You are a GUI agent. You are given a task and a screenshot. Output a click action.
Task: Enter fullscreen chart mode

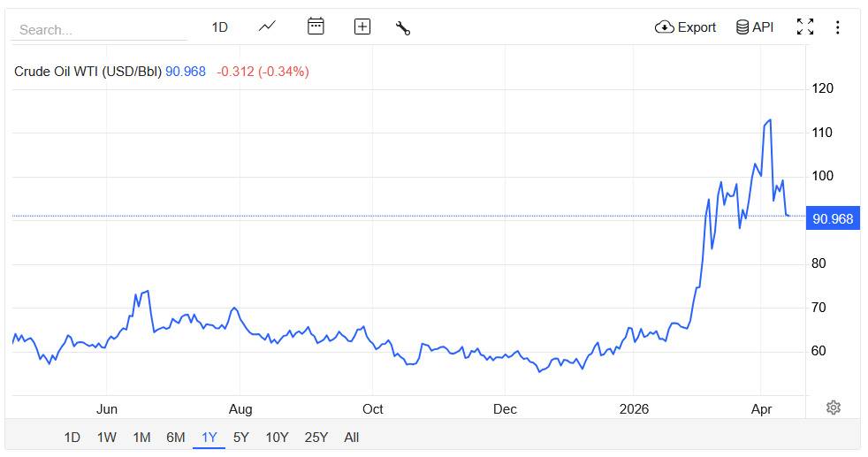(805, 27)
